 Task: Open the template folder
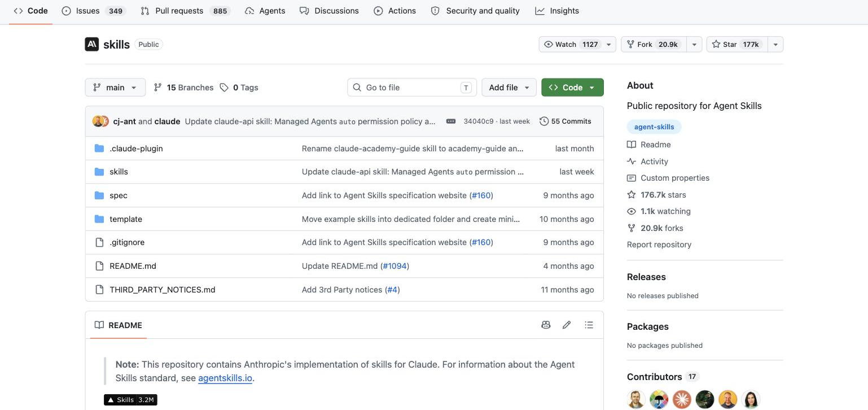pos(126,219)
